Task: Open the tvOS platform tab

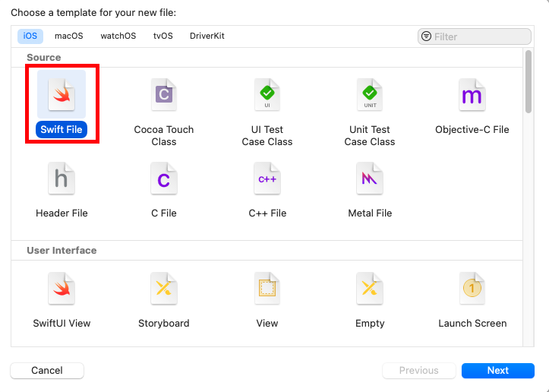Action: (x=162, y=36)
